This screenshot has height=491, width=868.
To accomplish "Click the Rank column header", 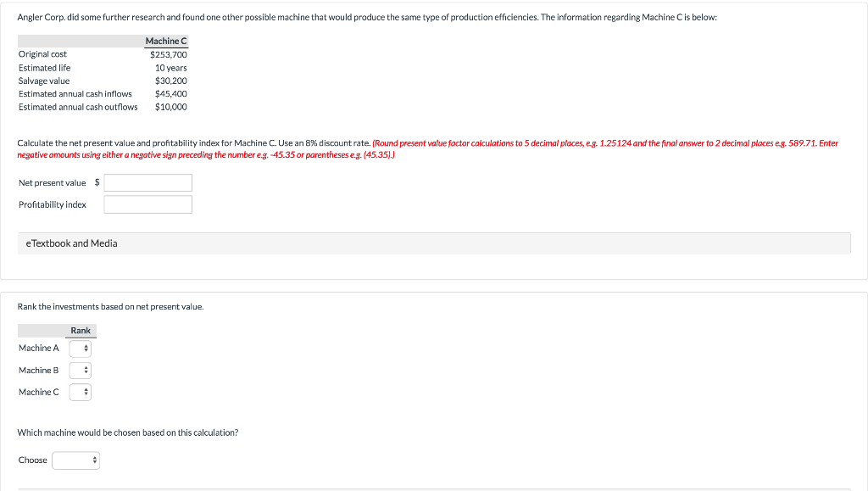I will (81, 331).
